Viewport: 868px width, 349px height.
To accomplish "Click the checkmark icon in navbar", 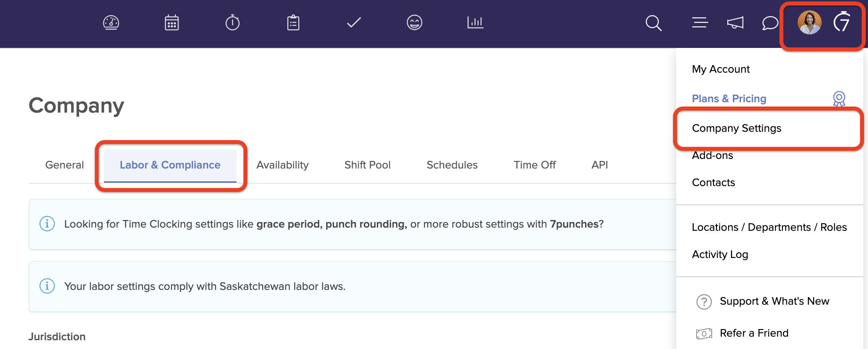I will 354,23.
